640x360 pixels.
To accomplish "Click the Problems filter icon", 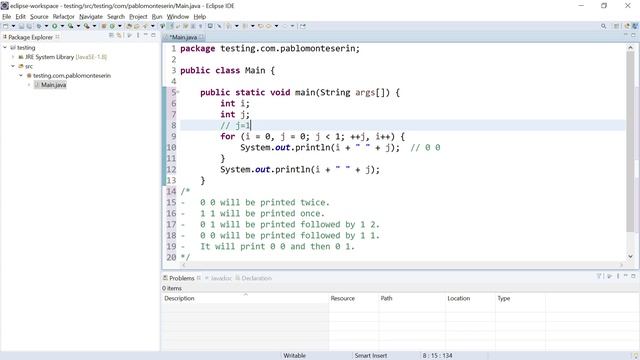I will pyautogui.click(x=599, y=276).
